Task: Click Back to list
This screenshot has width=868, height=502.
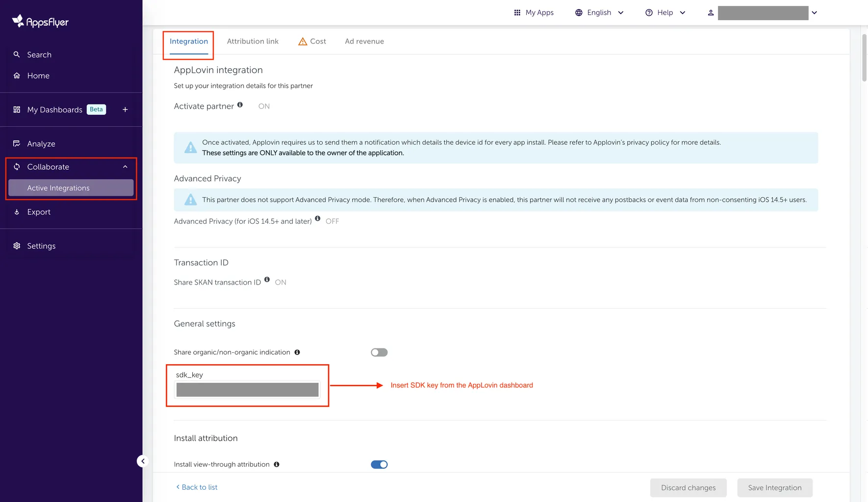Action: click(x=196, y=487)
